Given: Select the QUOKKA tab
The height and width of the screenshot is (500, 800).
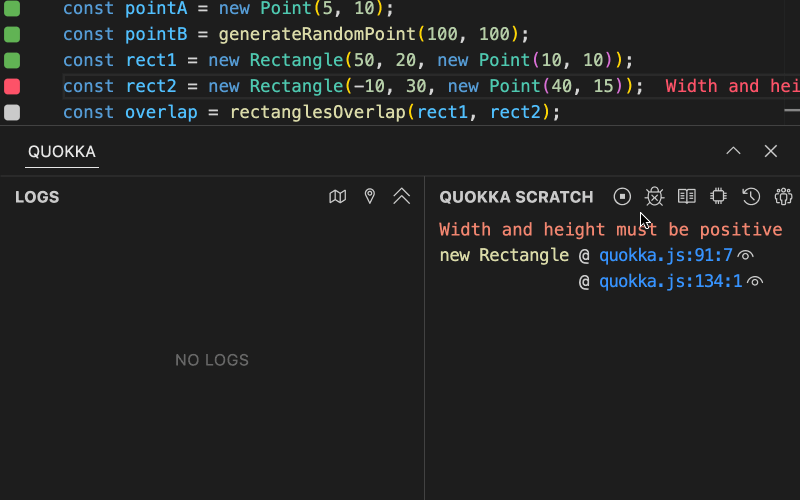Looking at the screenshot, I should pyautogui.click(x=62, y=152).
